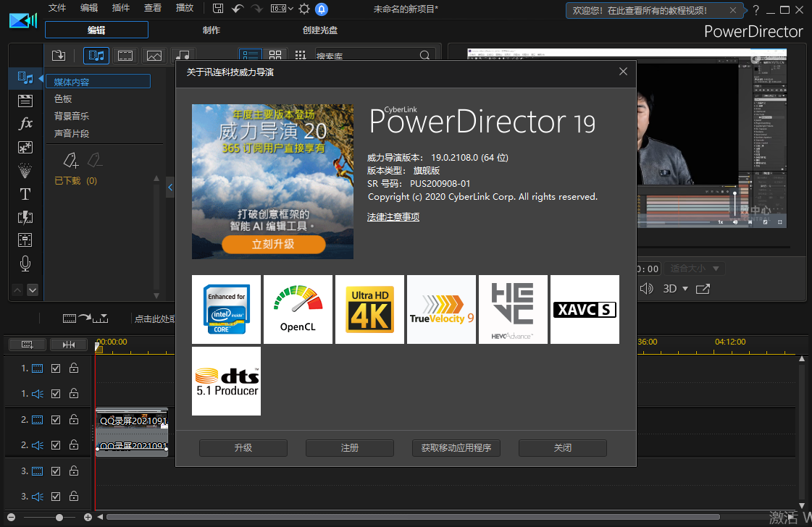The image size is (812, 527).
Task: Open the help question mark
Action: pos(756,10)
